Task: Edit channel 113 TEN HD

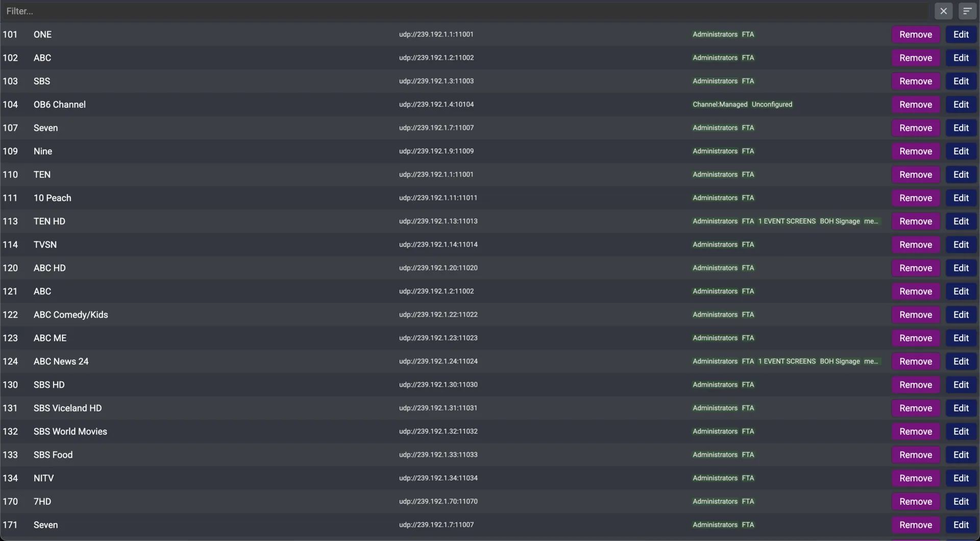Action: point(961,221)
